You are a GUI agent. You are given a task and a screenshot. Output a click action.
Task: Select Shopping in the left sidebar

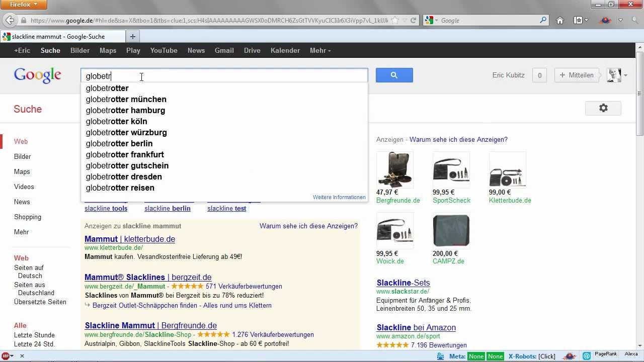click(28, 217)
